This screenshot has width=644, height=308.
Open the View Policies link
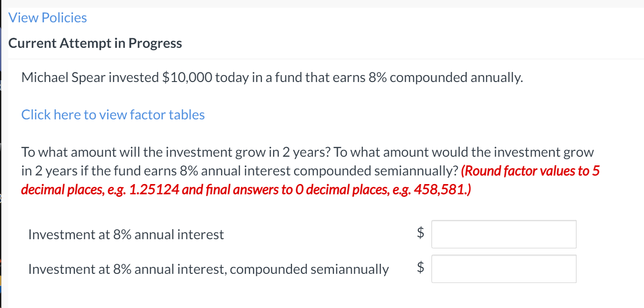[x=47, y=17]
